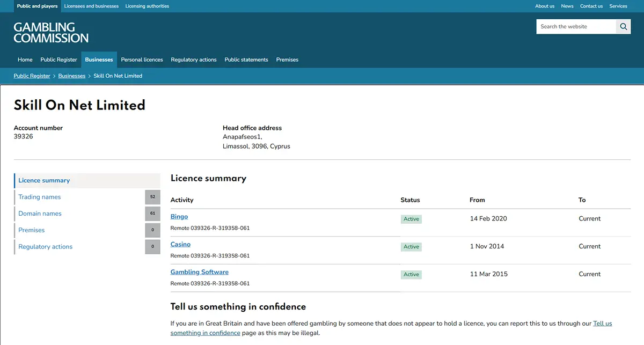644x345 pixels.
Task: Click the Activity column header
Action: [x=182, y=200]
